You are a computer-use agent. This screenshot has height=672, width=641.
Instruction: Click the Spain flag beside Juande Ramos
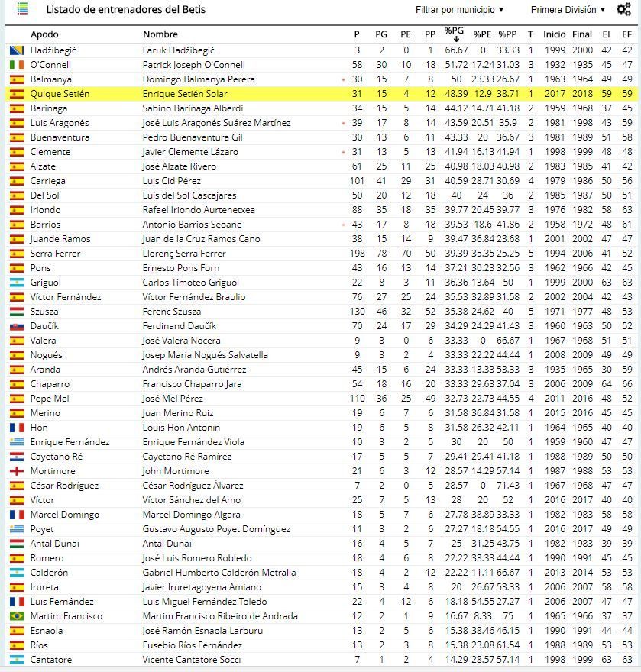click(x=17, y=239)
